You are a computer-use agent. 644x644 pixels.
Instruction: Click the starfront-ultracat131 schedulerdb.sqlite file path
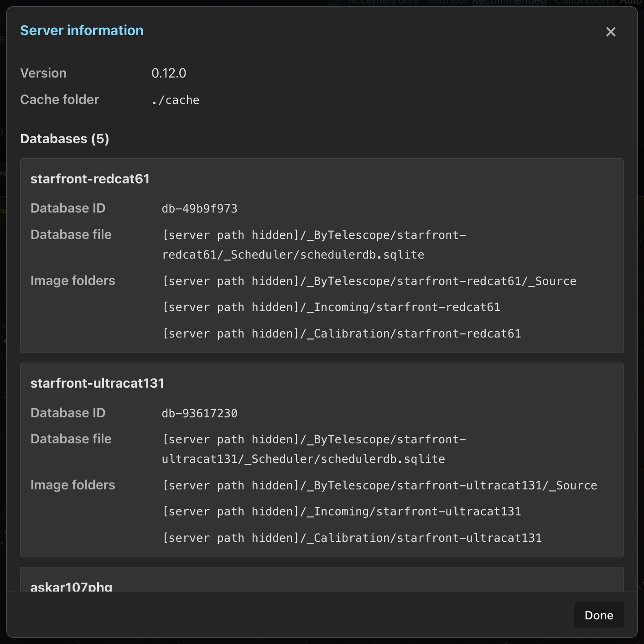[x=314, y=449]
